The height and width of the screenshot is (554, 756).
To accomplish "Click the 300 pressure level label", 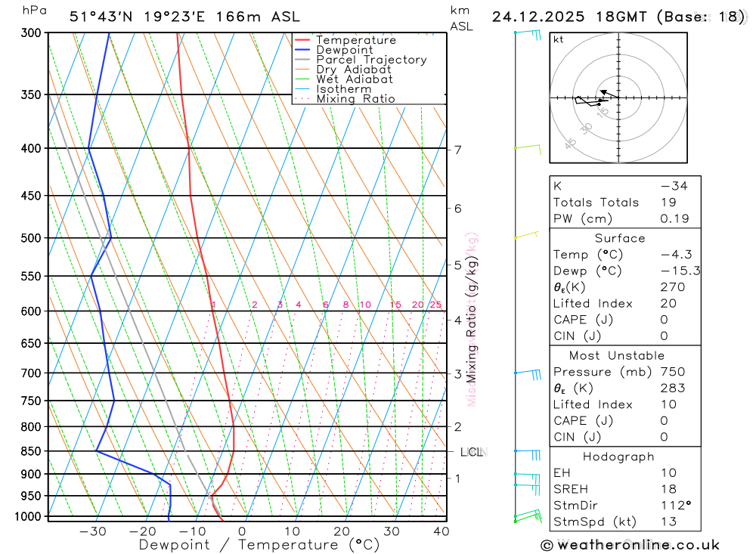I will 31,33.
